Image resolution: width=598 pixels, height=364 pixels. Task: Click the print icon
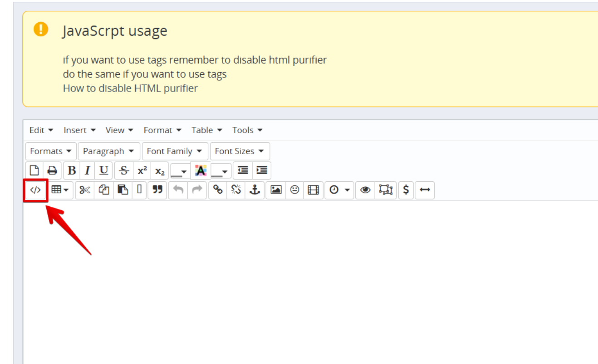(52, 170)
